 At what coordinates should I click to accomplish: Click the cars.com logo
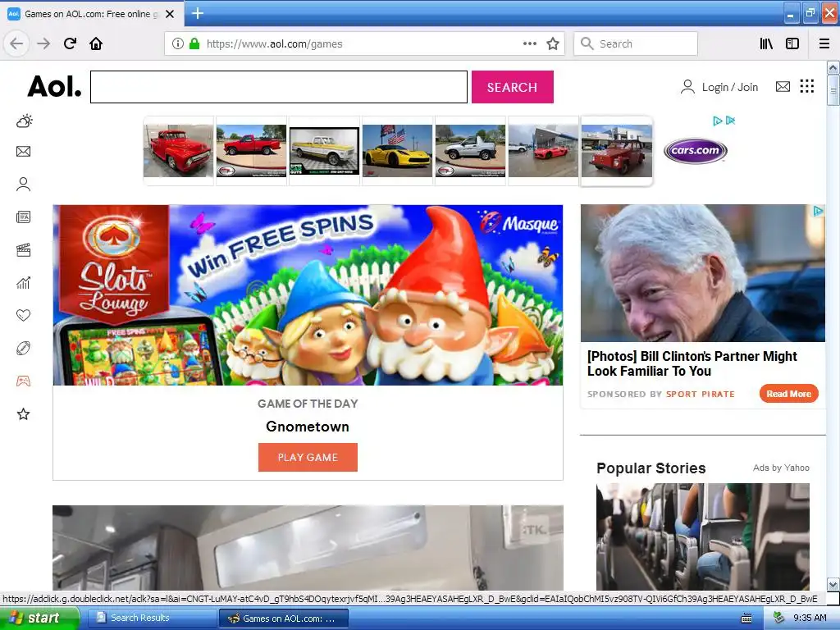pos(695,151)
